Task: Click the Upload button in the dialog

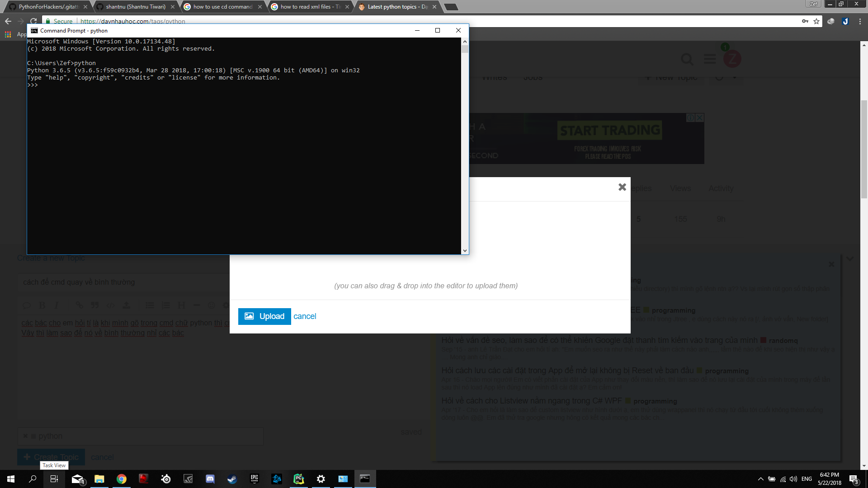Action: click(x=264, y=316)
